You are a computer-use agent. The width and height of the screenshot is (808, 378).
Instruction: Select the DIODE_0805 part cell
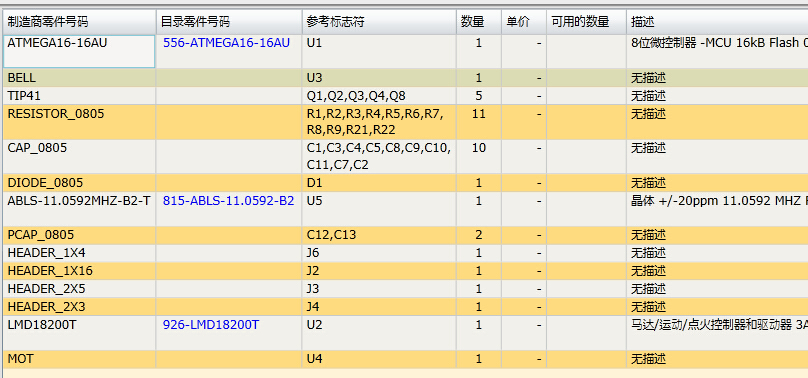click(80, 183)
